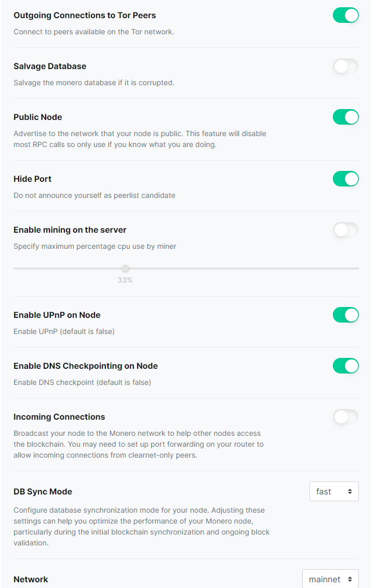This screenshot has height=588, width=391.
Task: Open the DB Sync Mode dropdown
Action: 333,491
